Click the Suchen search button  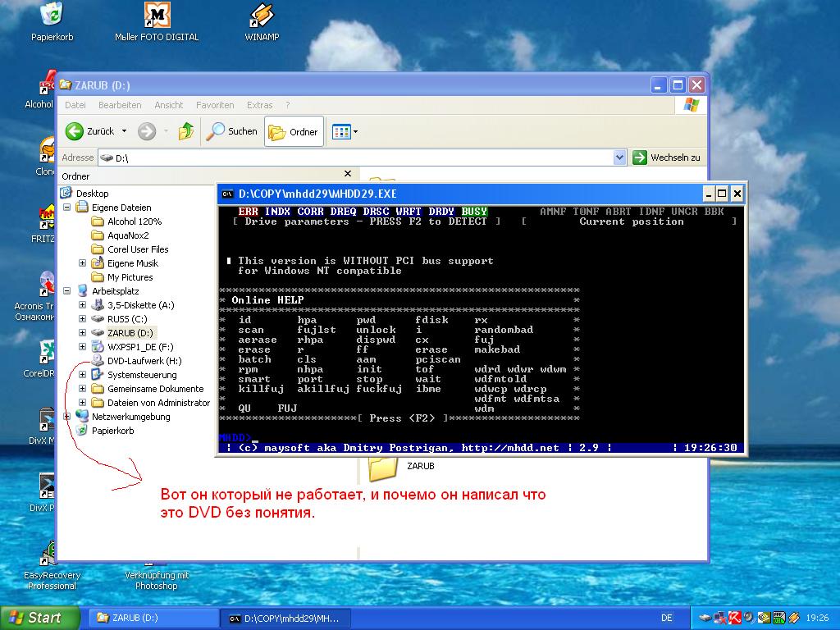point(232,131)
